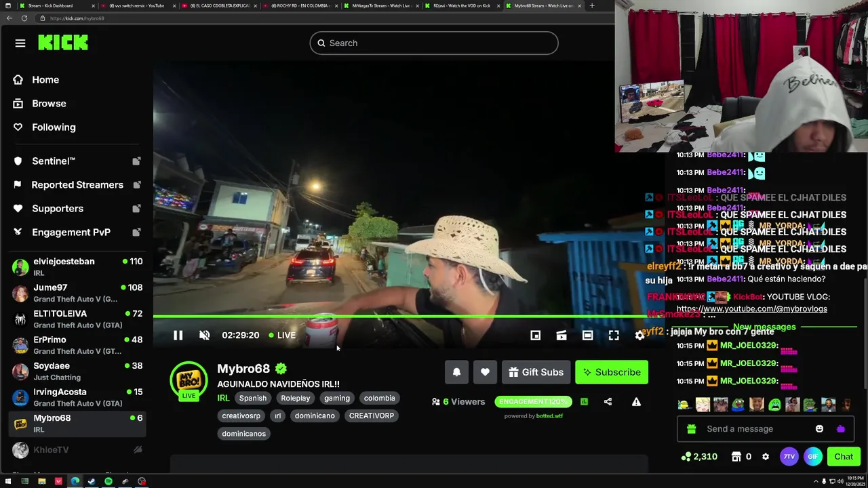The image size is (868, 488).
Task: Click the Kick logo
Action: click(x=63, y=43)
